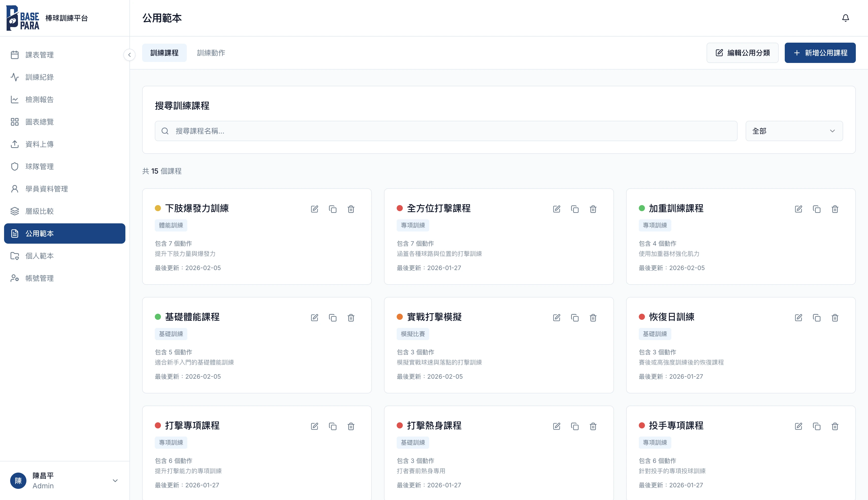
Task: Duplicate the 實戰打擊模擬 course
Action: pyautogui.click(x=575, y=317)
